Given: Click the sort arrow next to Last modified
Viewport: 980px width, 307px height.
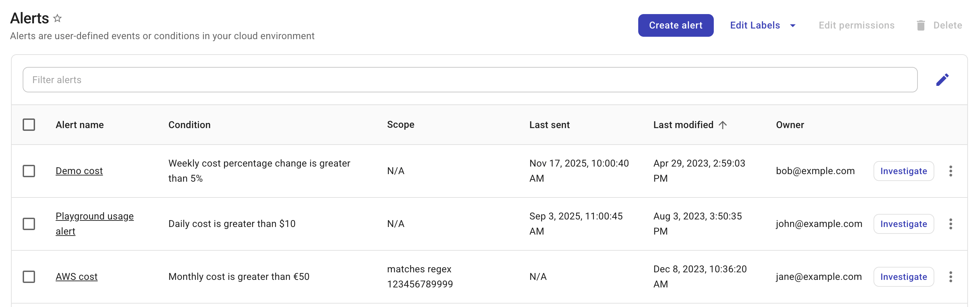Looking at the screenshot, I should coord(723,125).
